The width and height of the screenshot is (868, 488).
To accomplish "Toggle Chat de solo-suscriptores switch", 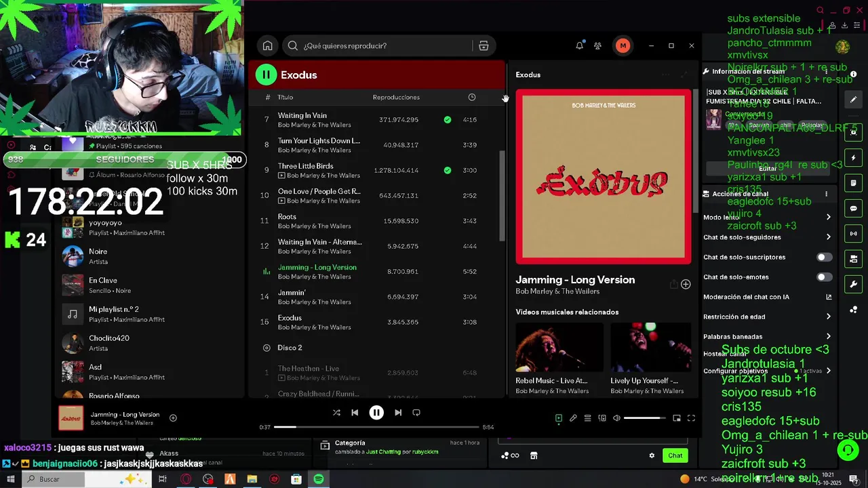I will click(824, 258).
